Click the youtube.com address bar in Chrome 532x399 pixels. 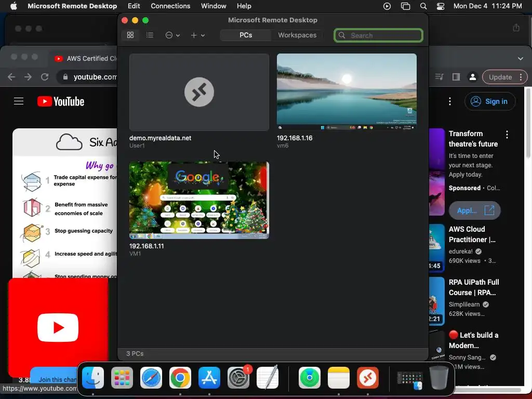pos(87,77)
